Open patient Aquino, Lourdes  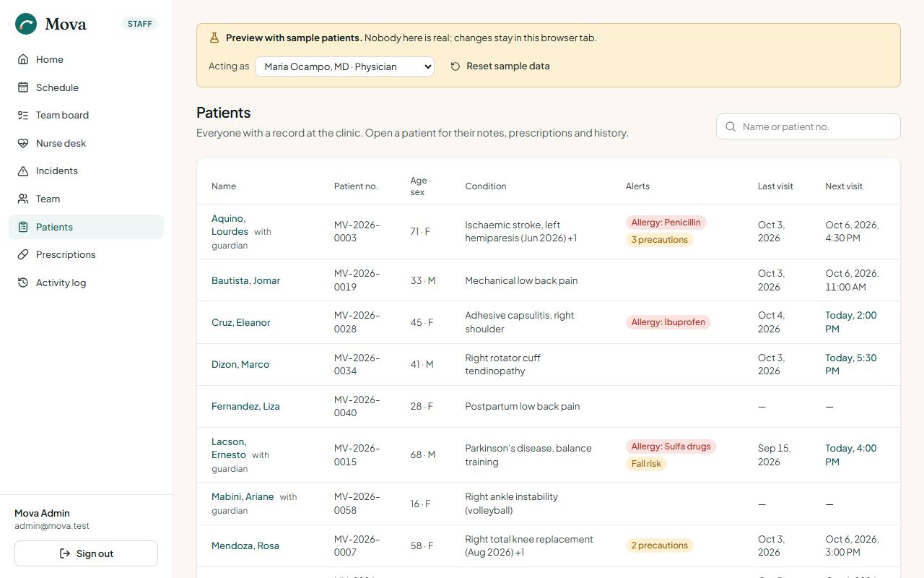click(x=230, y=225)
